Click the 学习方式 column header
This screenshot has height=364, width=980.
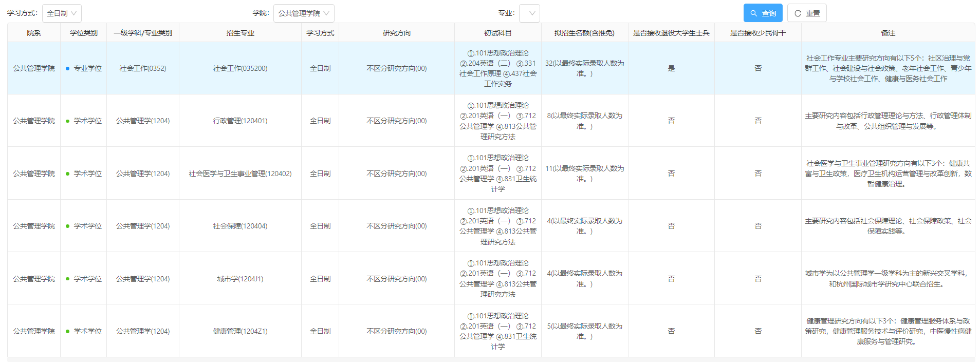point(320,33)
